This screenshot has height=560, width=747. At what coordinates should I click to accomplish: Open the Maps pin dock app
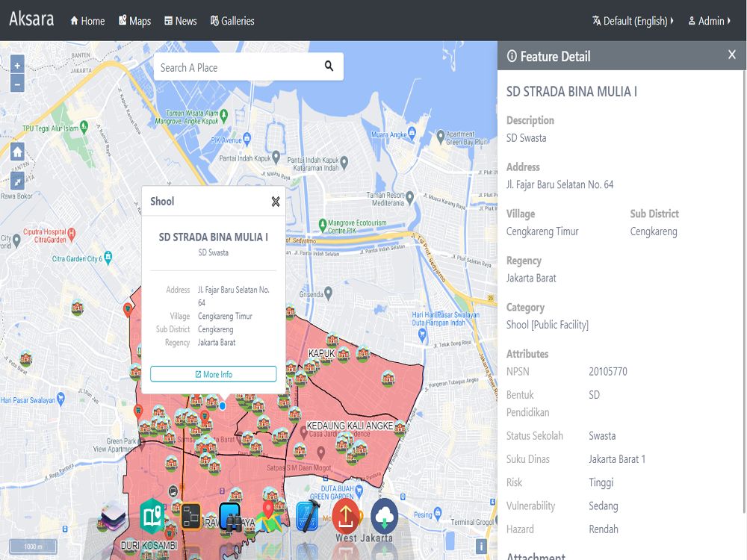(x=269, y=517)
